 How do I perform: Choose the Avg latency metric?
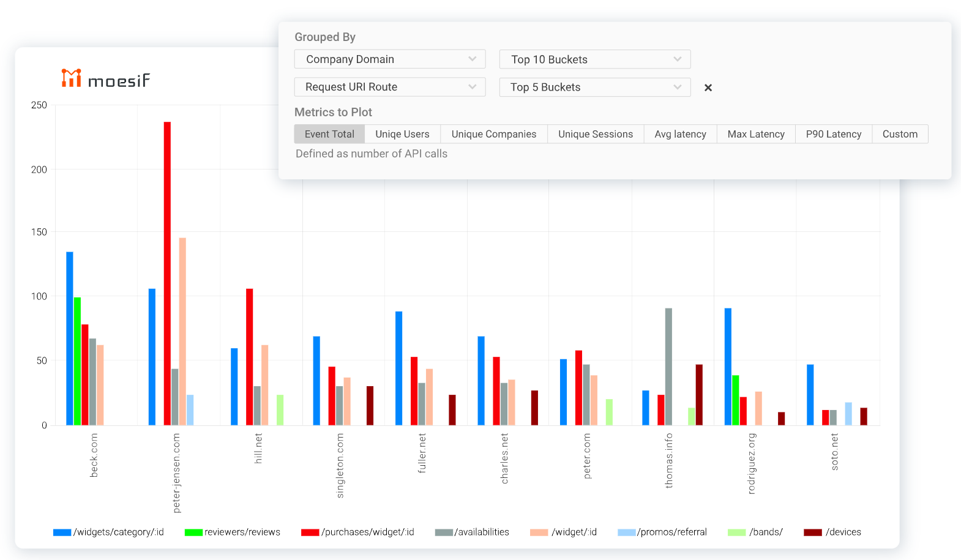point(680,134)
